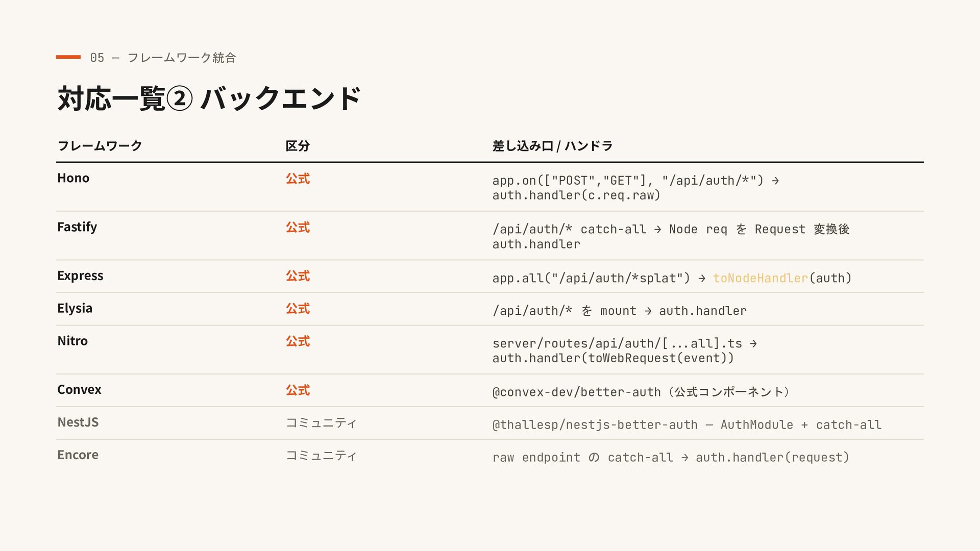Click the 区分 column header
The image size is (980, 551).
point(298,146)
